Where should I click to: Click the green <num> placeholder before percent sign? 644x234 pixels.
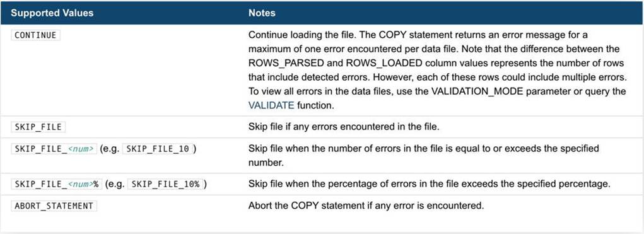[x=81, y=184]
